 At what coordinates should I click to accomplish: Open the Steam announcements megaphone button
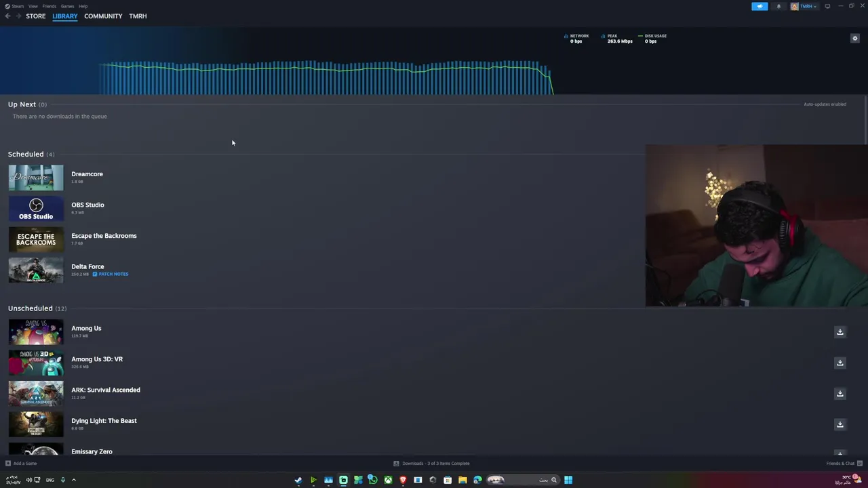(x=759, y=6)
